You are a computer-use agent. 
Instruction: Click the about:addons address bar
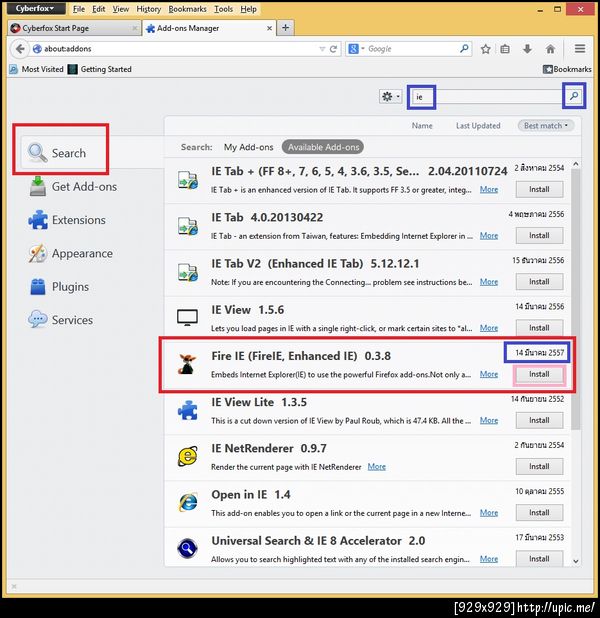[173, 49]
